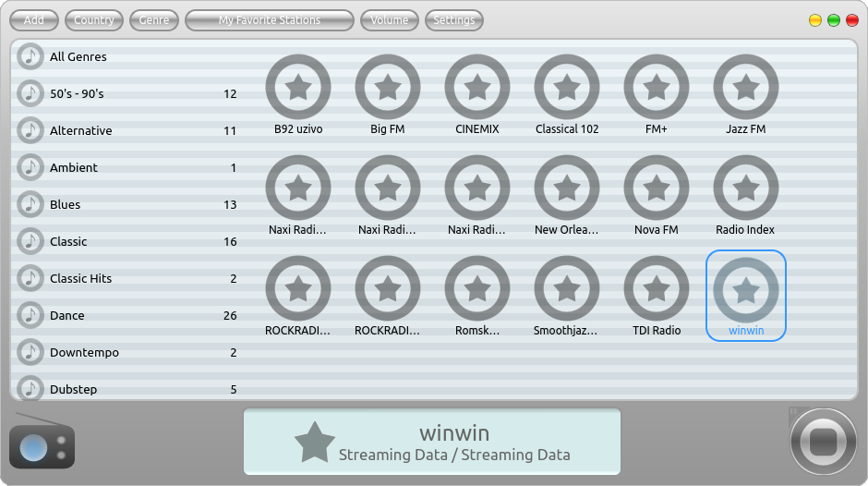
Task: Select the Radio Index station icon
Action: point(746,188)
